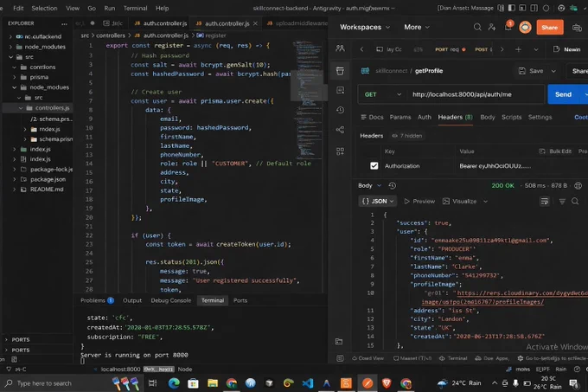The height and width of the screenshot is (392, 588).
Task: Open the Collections icon in Postman sidebar
Action: pyautogui.click(x=340, y=71)
